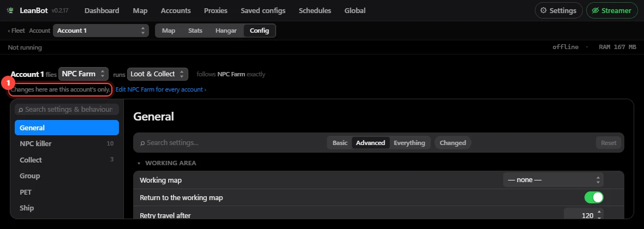The height and width of the screenshot is (229, 644).
Task: Toggle Return to the working map switch
Action: [594, 197]
